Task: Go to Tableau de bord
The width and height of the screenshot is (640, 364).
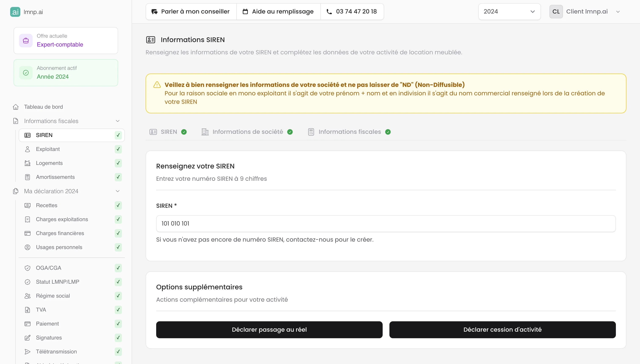Action: [43, 107]
